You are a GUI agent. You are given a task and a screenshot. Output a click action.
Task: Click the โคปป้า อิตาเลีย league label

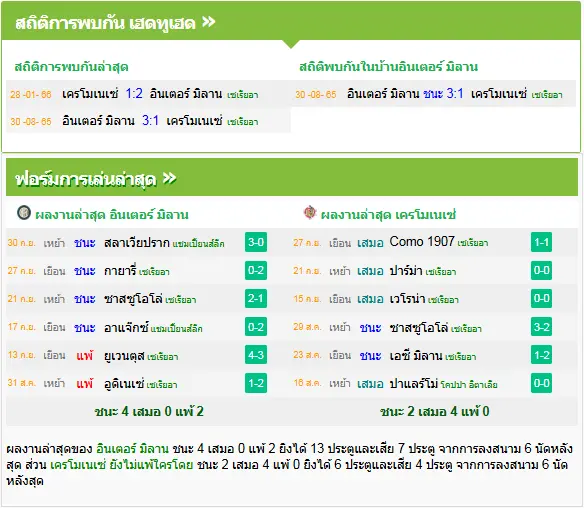point(469,385)
